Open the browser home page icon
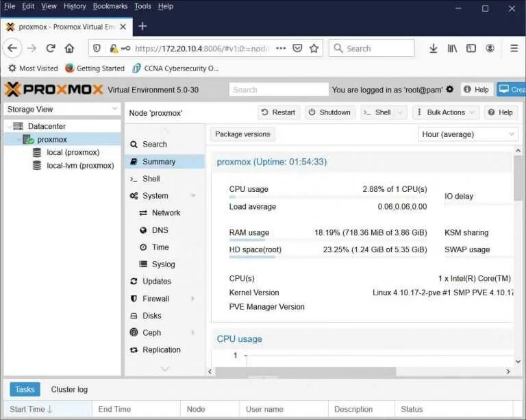 click(69, 49)
